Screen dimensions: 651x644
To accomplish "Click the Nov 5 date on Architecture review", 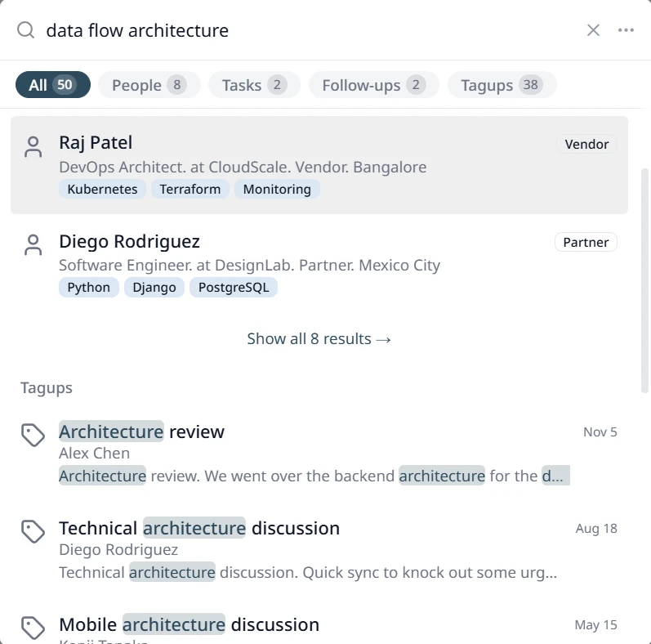I will [x=600, y=432].
